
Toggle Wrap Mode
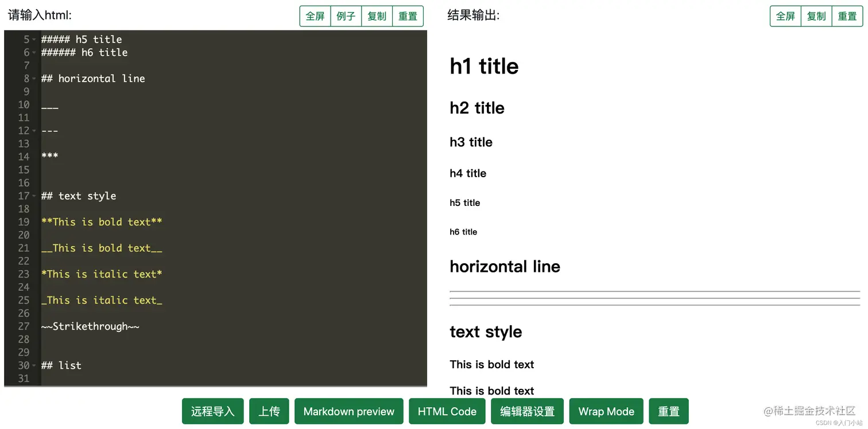(x=606, y=411)
